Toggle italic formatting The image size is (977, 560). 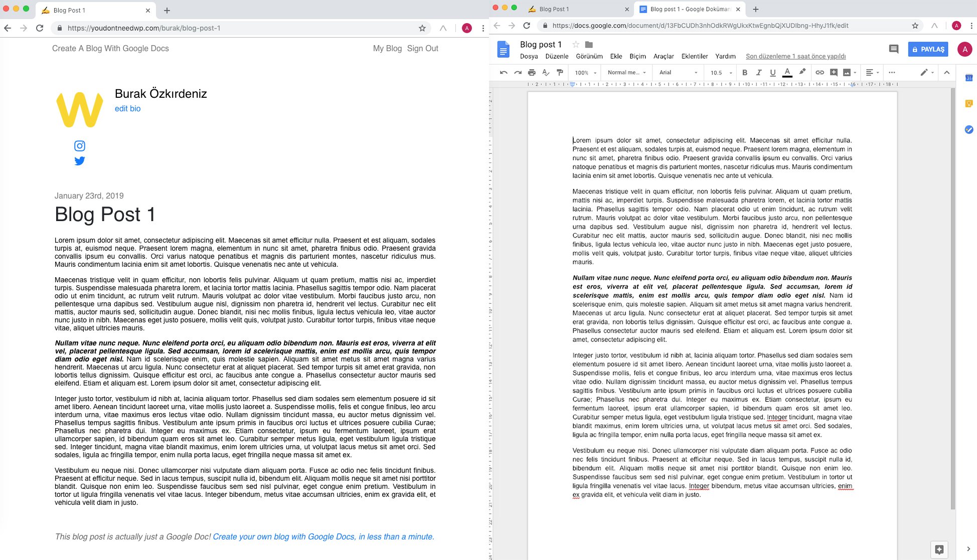point(759,72)
